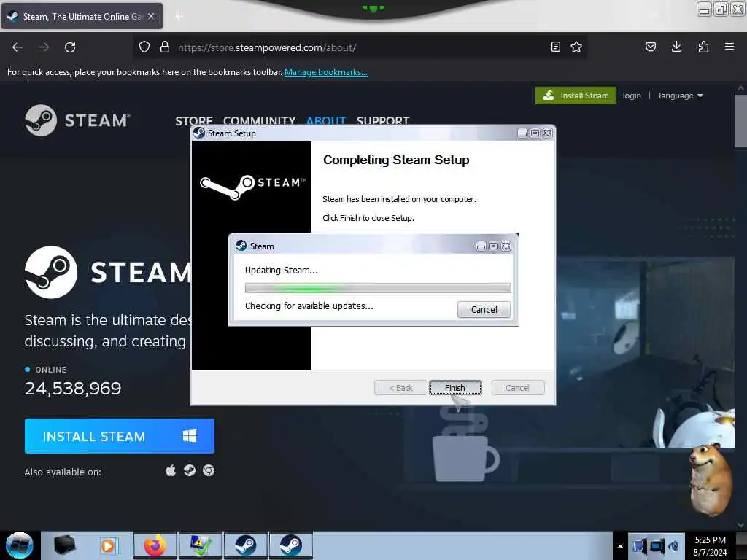The height and width of the screenshot is (560, 747).
Task: Minimize the Steam Setup window
Action: coord(522,133)
